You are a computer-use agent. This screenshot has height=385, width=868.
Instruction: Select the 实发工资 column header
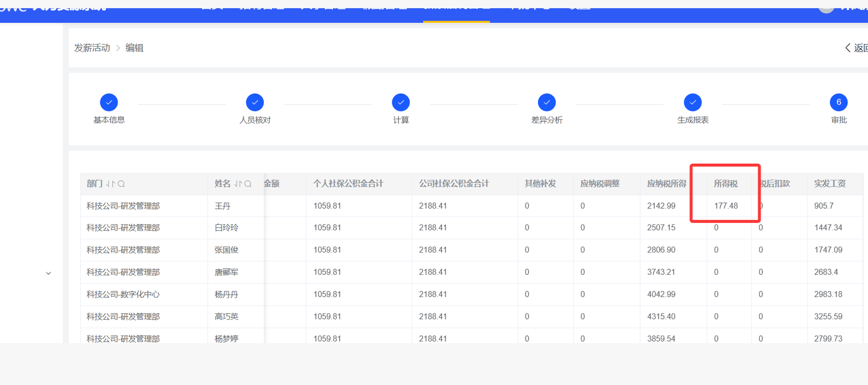[x=830, y=184]
